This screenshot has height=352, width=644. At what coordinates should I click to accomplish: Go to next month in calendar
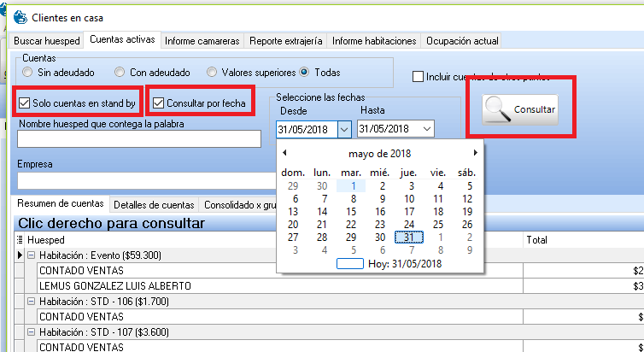pos(476,153)
